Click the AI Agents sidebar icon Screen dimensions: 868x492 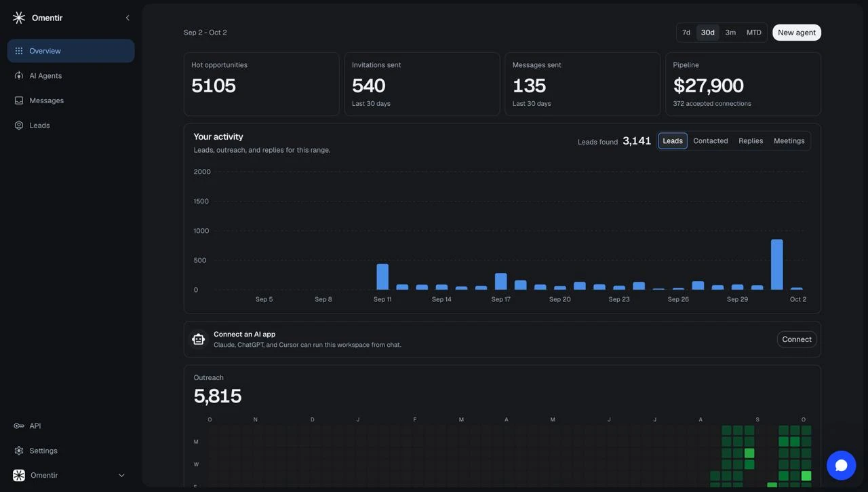[x=19, y=75]
